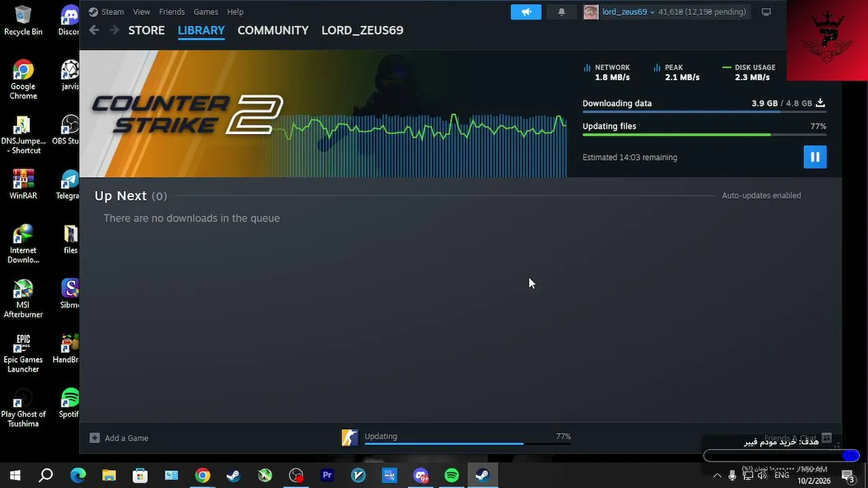Click the Downloading data progress bar
This screenshot has height=488, width=868.
[x=704, y=112]
